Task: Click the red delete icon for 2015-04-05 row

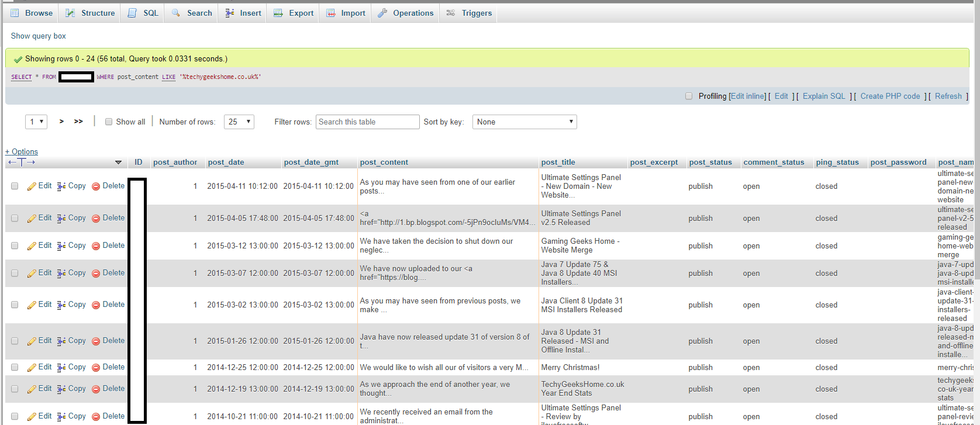Action: (x=96, y=219)
